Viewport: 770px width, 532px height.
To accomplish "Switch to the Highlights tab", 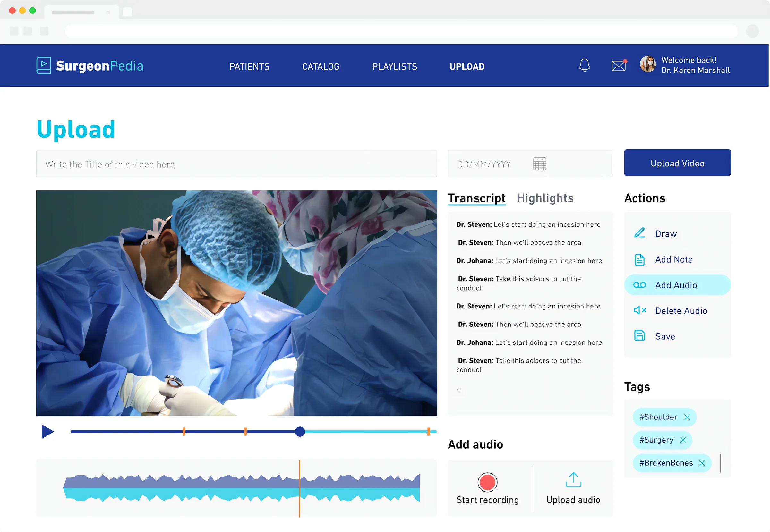I will (545, 198).
